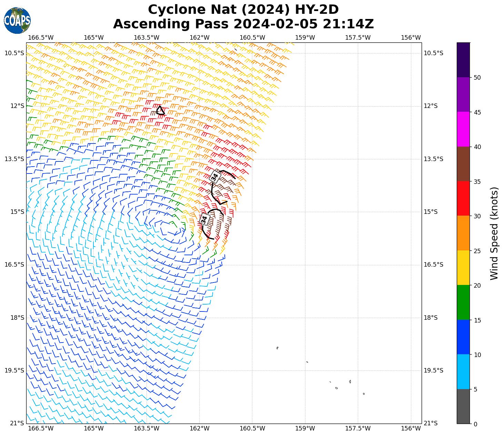Click the 156°W label on the top axis
The image size is (504, 436).
tap(411, 38)
